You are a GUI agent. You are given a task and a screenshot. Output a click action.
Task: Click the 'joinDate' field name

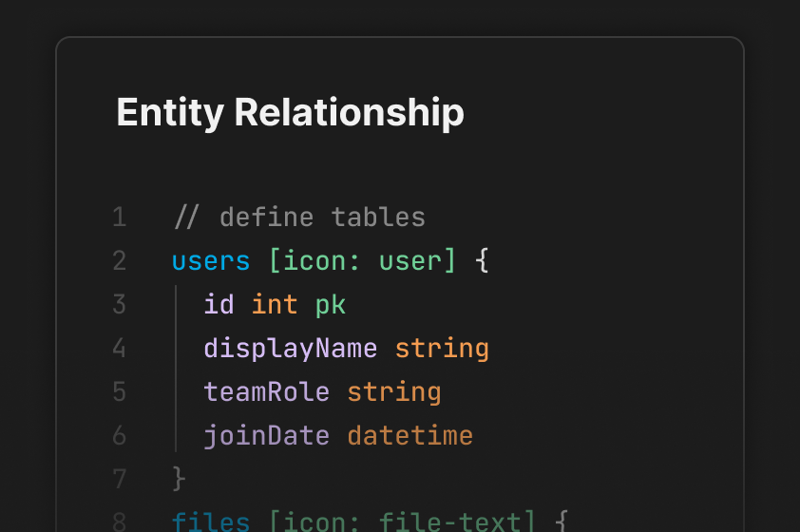pyautogui.click(x=267, y=436)
